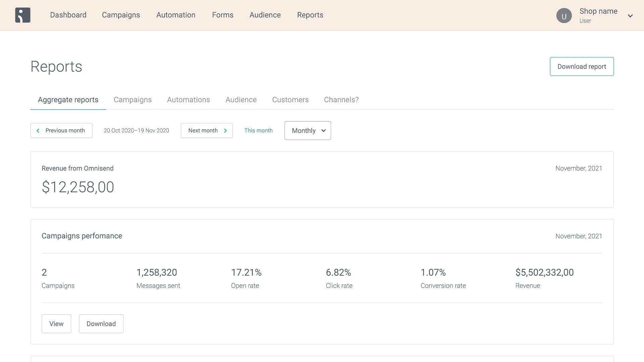The image size is (644, 362).
Task: Switch to the Audience reports tab
Action: (241, 100)
